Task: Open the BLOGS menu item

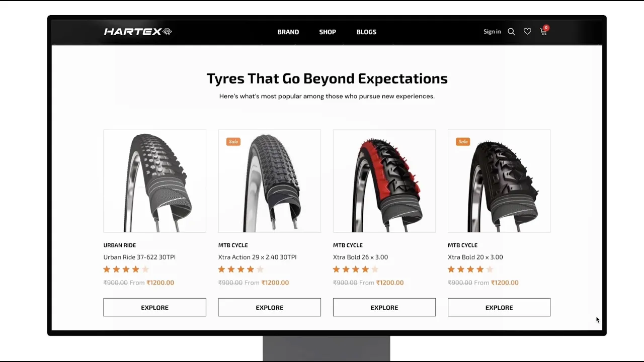Action: [366, 32]
